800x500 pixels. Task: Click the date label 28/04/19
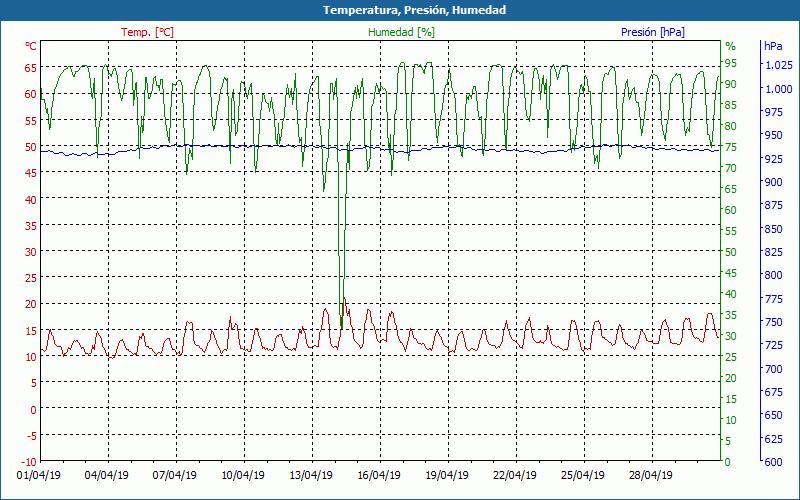pyautogui.click(x=651, y=476)
